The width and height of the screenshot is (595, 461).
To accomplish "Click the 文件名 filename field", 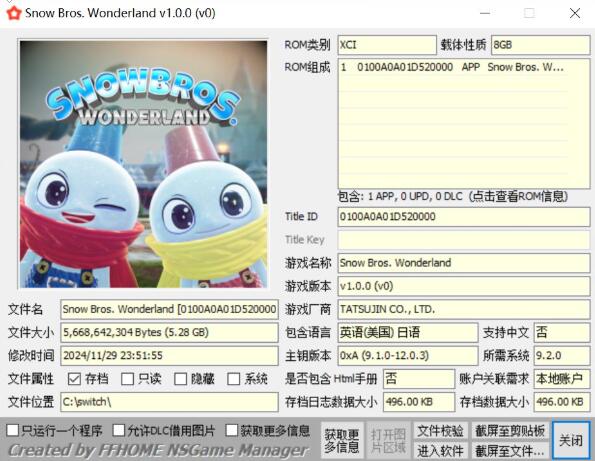I will pos(169,309).
